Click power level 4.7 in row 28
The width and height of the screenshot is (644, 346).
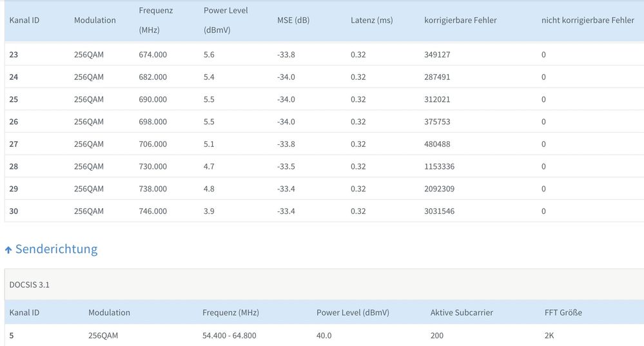pos(209,166)
